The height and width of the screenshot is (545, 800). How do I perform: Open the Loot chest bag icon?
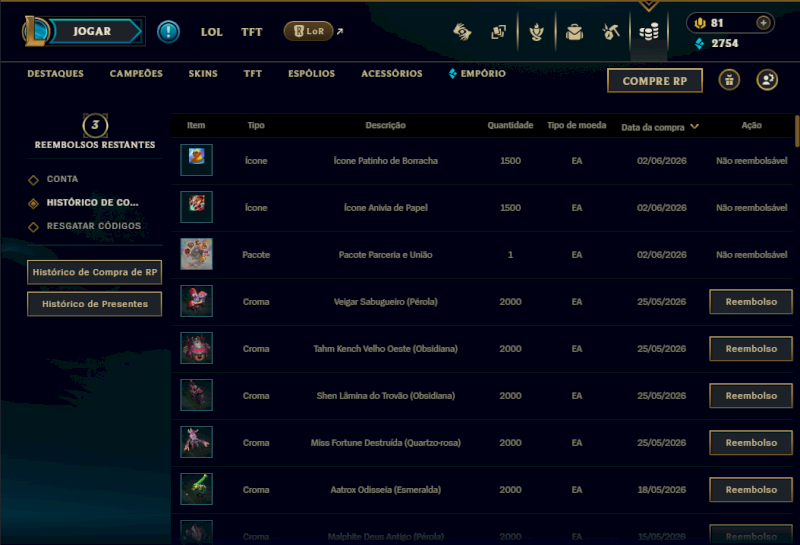(574, 32)
